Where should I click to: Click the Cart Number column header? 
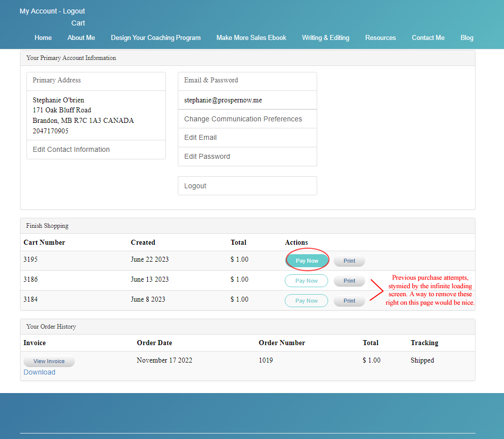pos(44,242)
